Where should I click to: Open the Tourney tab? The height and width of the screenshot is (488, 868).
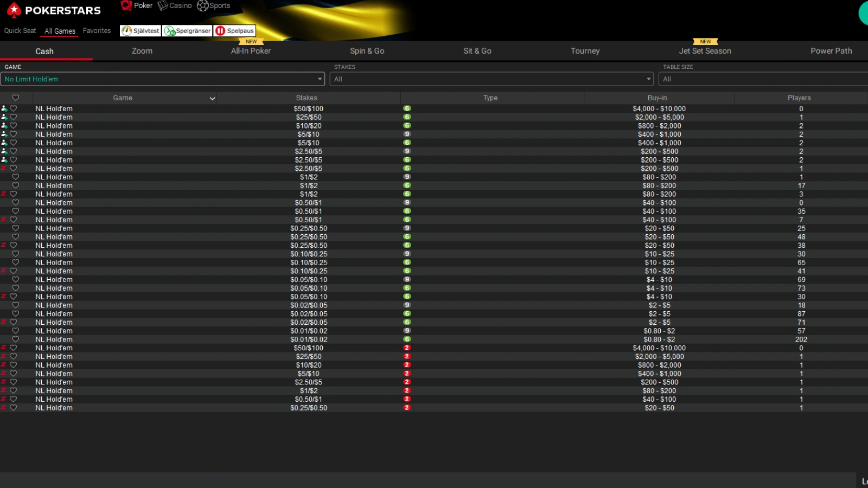tap(585, 51)
